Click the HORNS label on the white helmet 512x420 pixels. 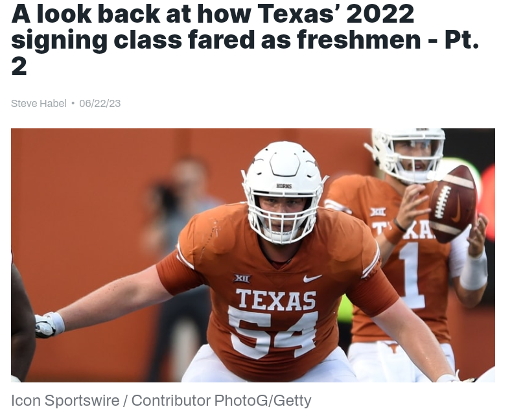point(284,186)
